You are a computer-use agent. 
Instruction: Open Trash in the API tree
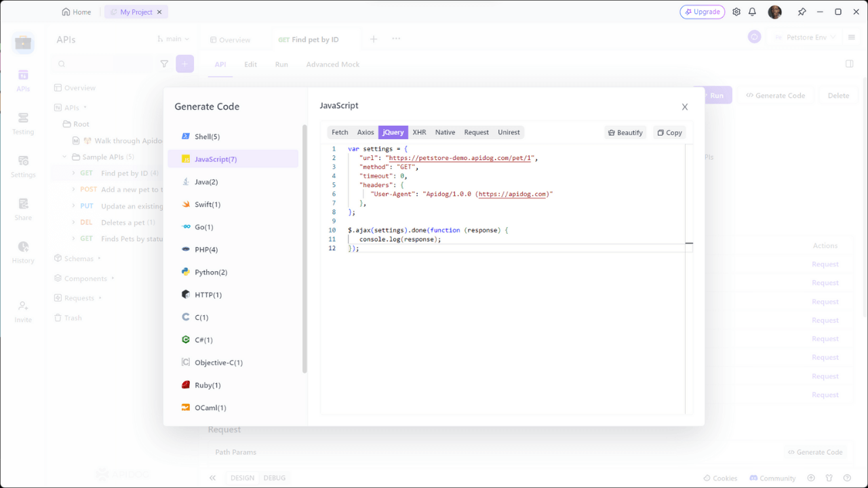click(x=68, y=318)
